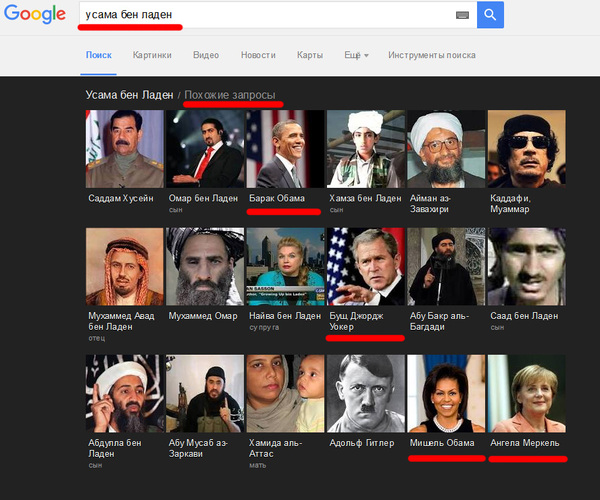Open the thumbnail captioned 'Барак Обама'
This screenshot has height=500, width=600.
(285, 149)
